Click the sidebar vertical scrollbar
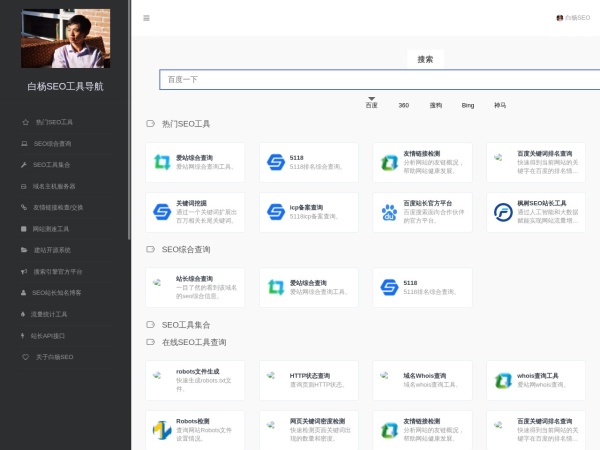Viewport: 600px width, 450px height. [129, 120]
